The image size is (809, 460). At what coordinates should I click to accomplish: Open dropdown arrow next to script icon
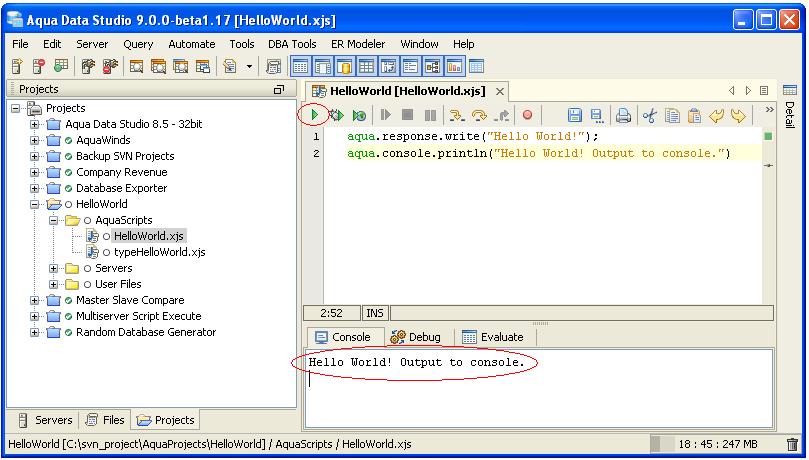(x=250, y=67)
